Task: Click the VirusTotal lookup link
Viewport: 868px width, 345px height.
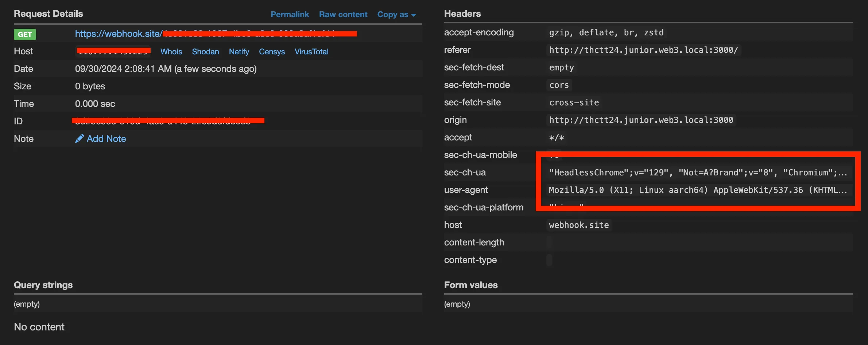Action: pyautogui.click(x=311, y=52)
